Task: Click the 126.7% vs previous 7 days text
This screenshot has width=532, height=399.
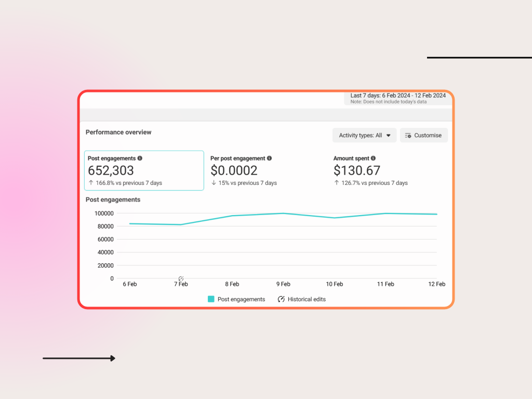Action: 375,183
